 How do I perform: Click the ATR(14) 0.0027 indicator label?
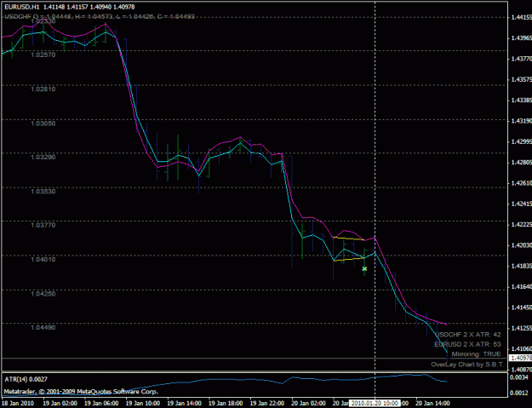point(26,379)
